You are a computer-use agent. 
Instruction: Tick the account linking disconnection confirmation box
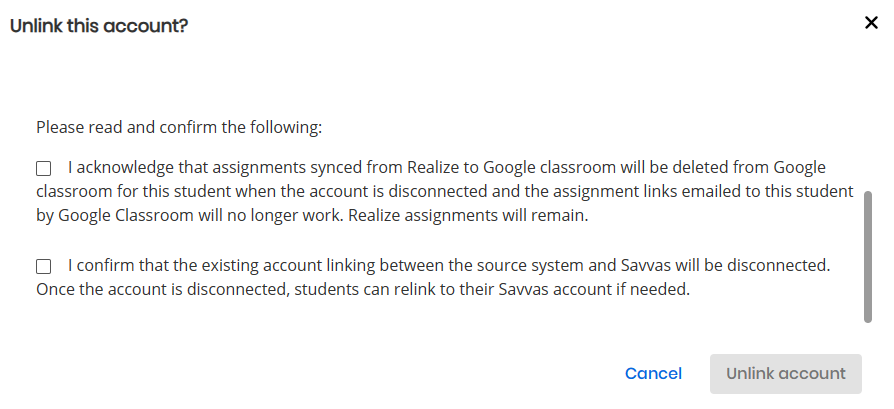43,267
